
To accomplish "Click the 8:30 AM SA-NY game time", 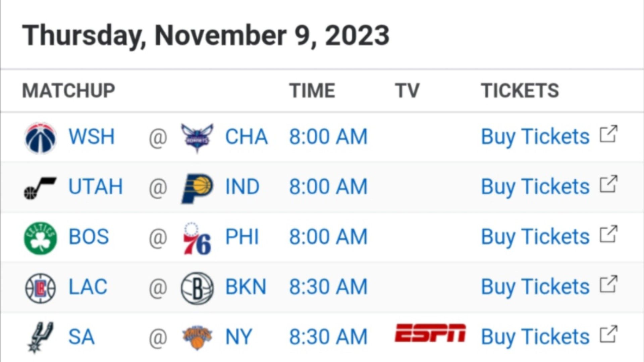I will point(328,337).
